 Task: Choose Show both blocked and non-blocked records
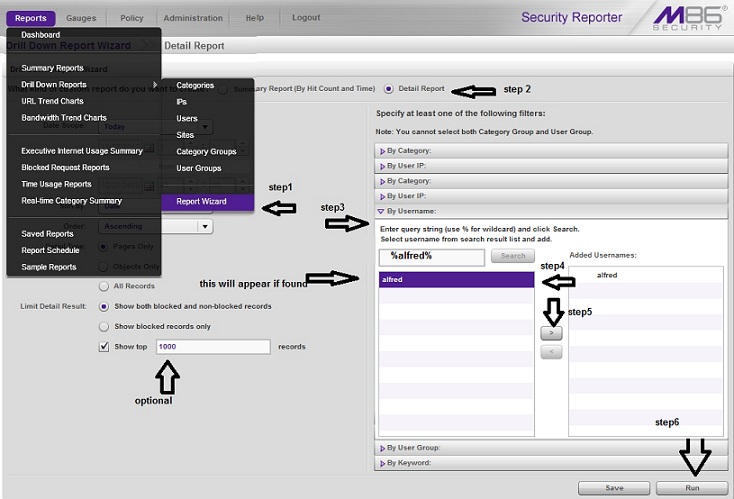click(x=104, y=306)
